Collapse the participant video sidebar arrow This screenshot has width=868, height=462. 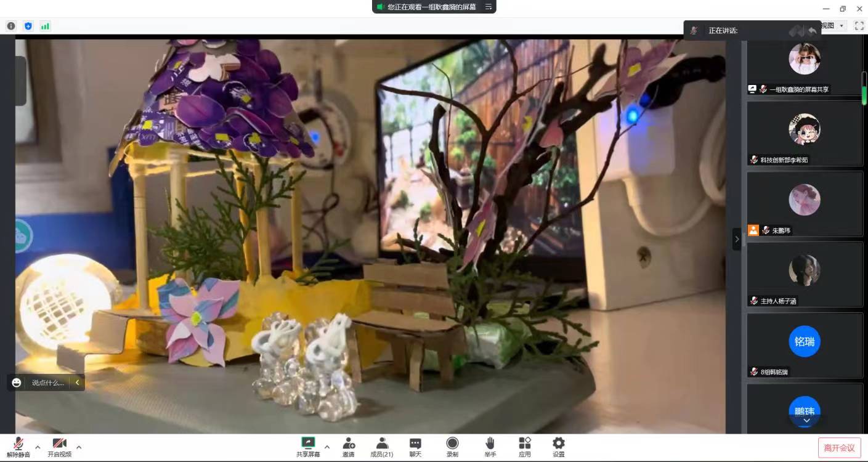(737, 239)
